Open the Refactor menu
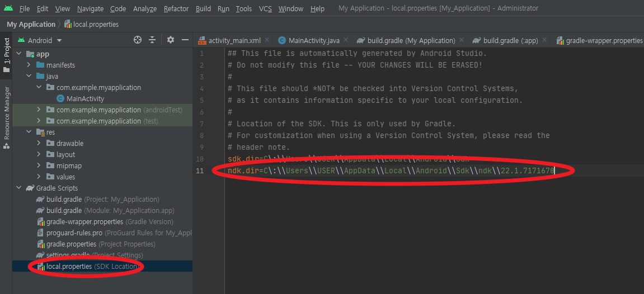This screenshot has width=644, height=294. (176, 8)
